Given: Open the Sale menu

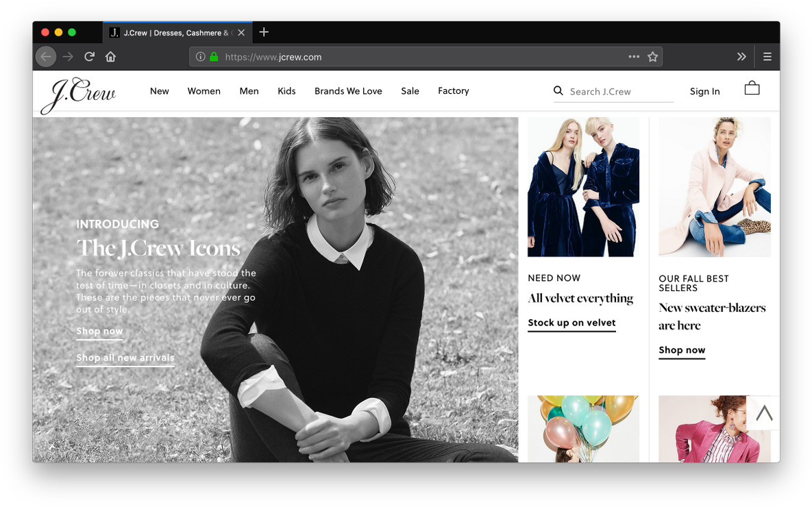Looking at the screenshot, I should (410, 91).
